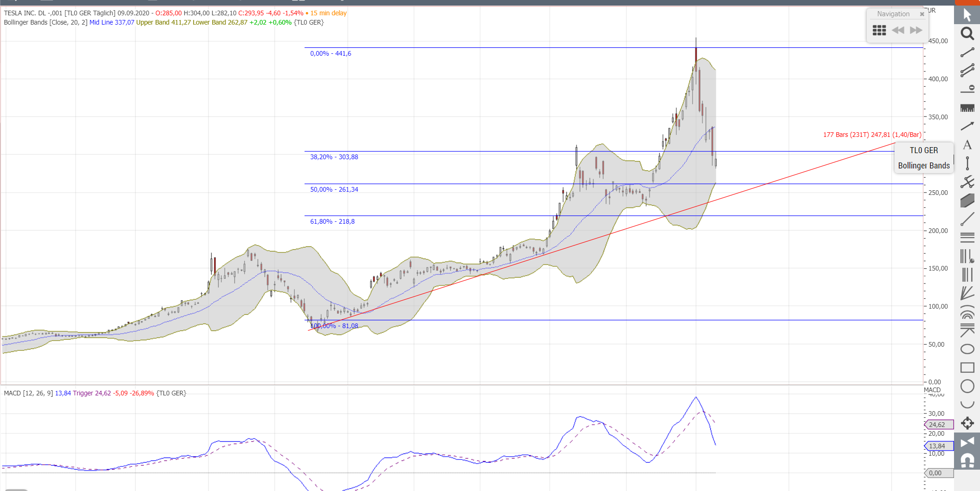Close the Navigation panel

[922, 14]
